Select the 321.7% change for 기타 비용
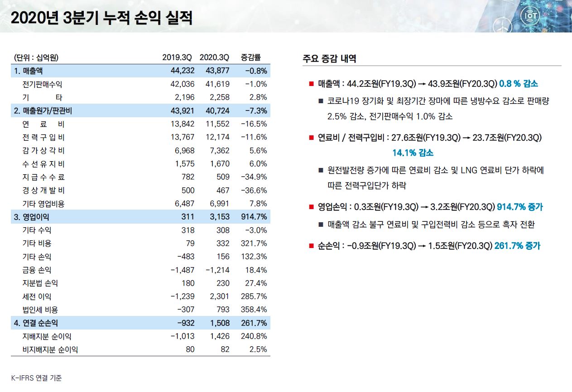The image size is (572, 392). (254, 244)
